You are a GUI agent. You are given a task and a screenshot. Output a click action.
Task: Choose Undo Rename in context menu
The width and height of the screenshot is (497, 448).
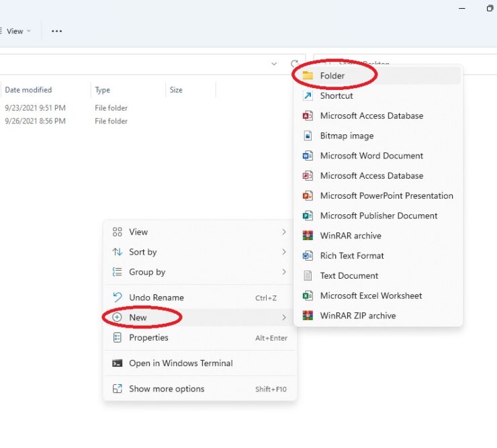[200, 297]
